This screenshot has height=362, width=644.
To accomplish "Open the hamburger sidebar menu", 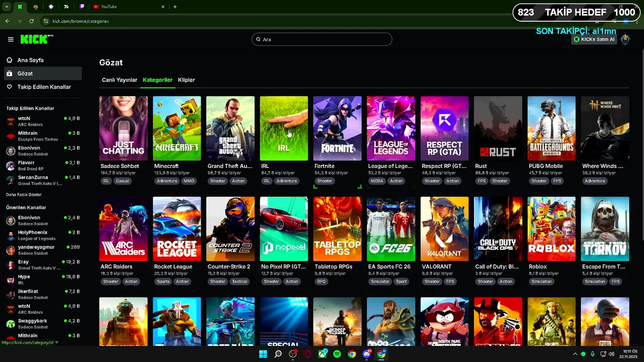I will pos(11,39).
